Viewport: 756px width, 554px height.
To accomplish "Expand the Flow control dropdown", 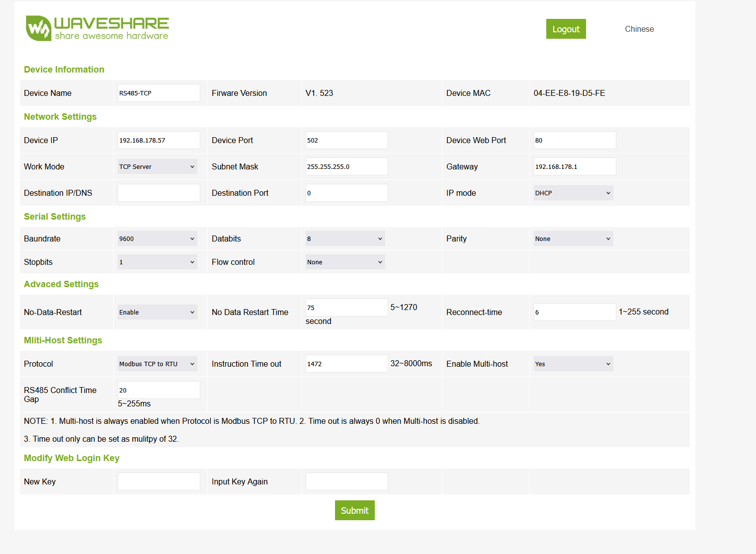I will click(345, 262).
